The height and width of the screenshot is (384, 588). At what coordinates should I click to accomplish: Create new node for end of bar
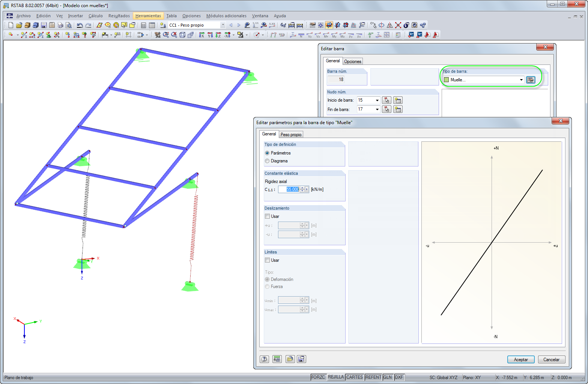click(398, 109)
